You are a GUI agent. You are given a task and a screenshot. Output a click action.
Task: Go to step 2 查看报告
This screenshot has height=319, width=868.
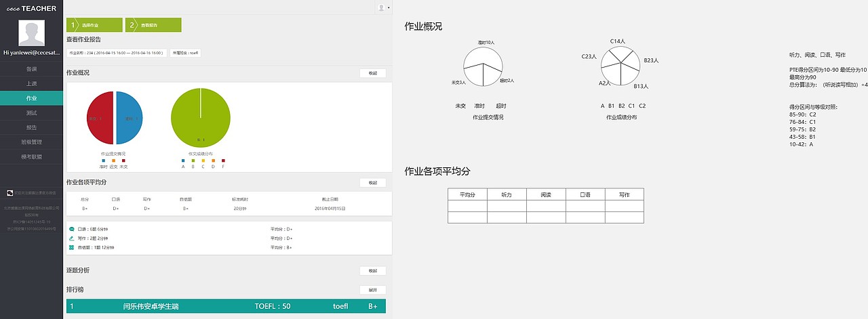click(153, 25)
